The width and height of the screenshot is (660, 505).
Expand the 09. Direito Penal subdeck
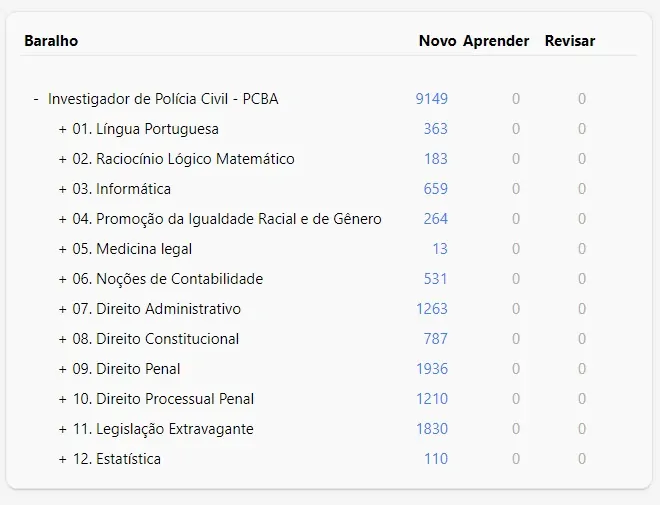(62, 369)
